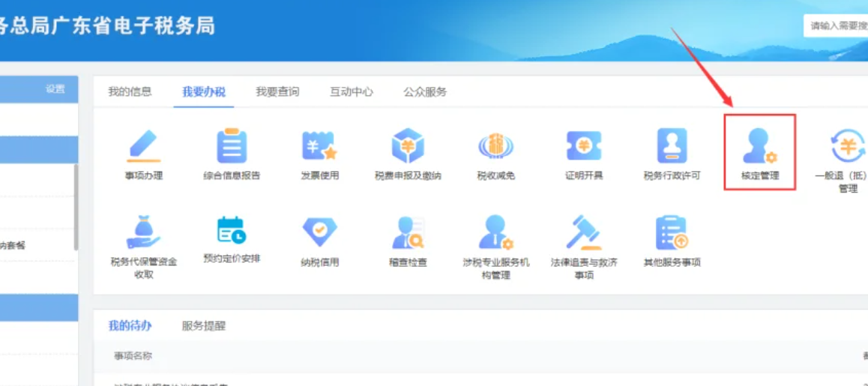Switch to the 服务提醒 tab
The image size is (868, 386).
(204, 325)
